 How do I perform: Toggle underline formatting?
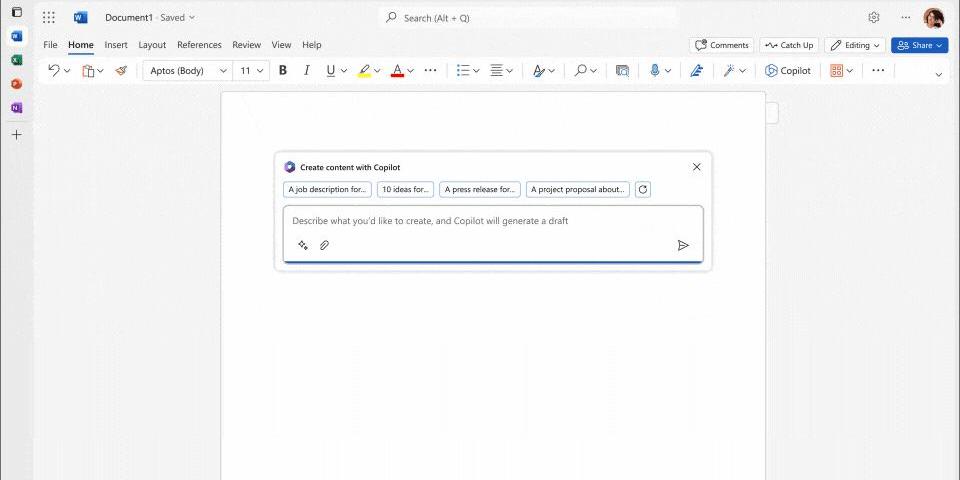(x=331, y=71)
